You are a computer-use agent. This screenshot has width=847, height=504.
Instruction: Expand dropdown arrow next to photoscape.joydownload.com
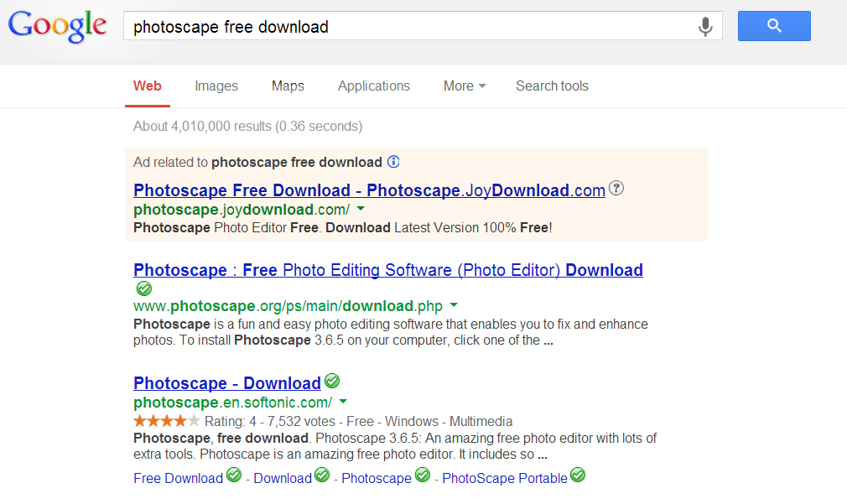(x=361, y=209)
